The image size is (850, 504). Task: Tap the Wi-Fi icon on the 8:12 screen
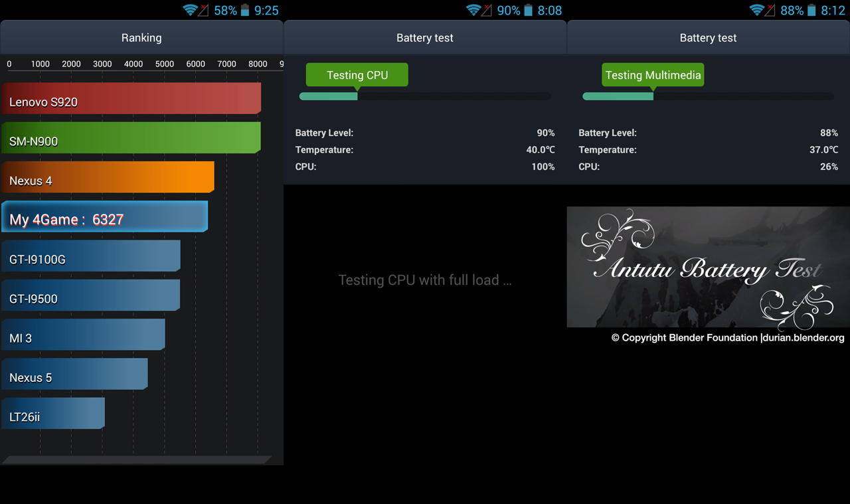click(x=757, y=10)
